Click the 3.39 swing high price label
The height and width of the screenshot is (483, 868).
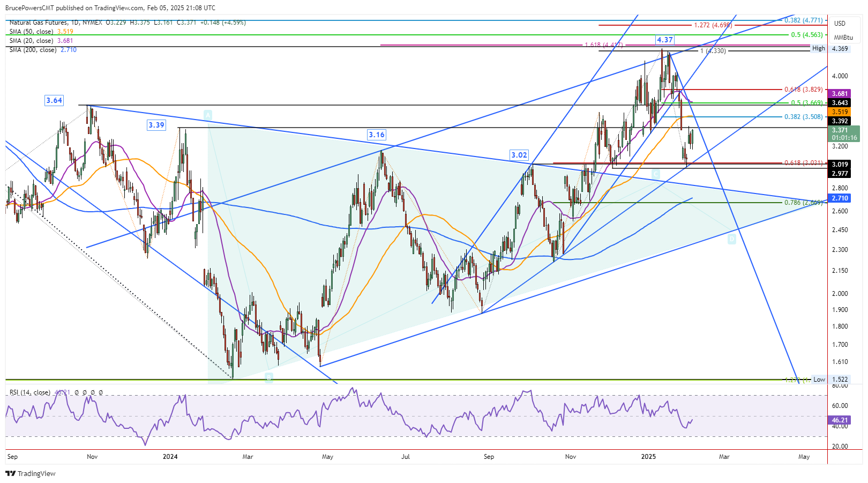tap(156, 125)
